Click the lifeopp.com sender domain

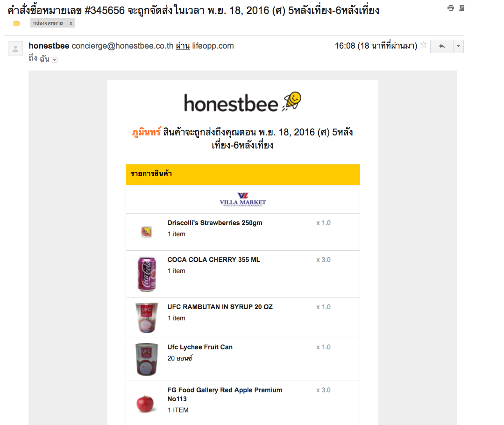tap(213, 46)
